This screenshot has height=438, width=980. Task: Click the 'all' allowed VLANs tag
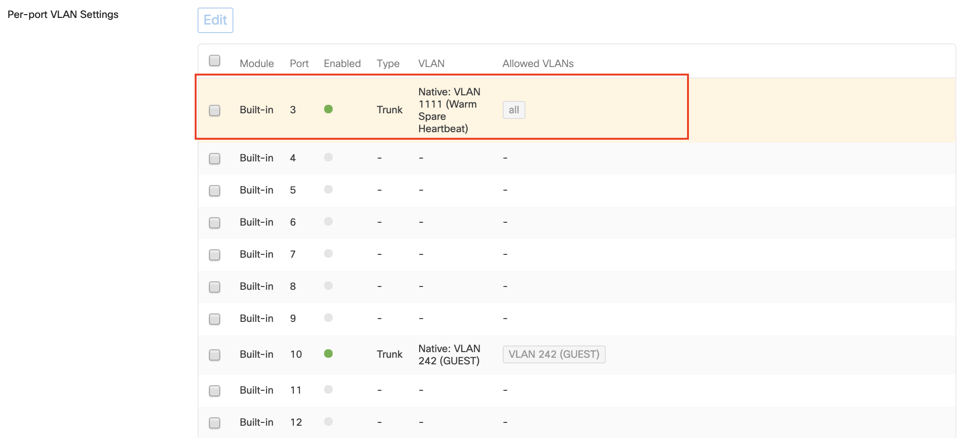tap(514, 110)
